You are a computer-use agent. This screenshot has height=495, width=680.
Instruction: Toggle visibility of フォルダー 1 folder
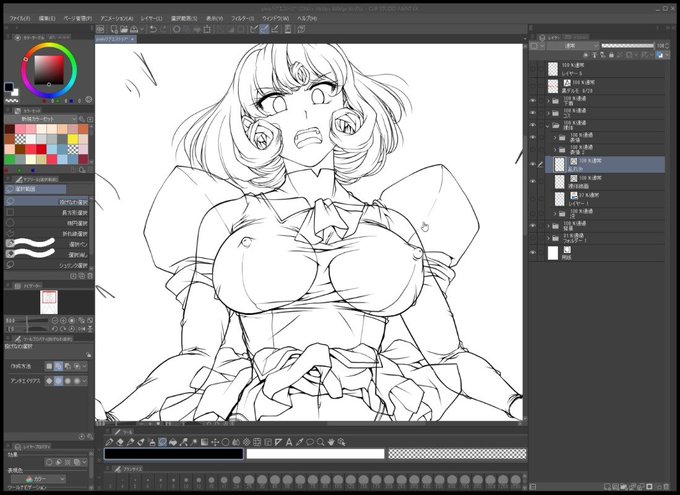pyautogui.click(x=533, y=238)
